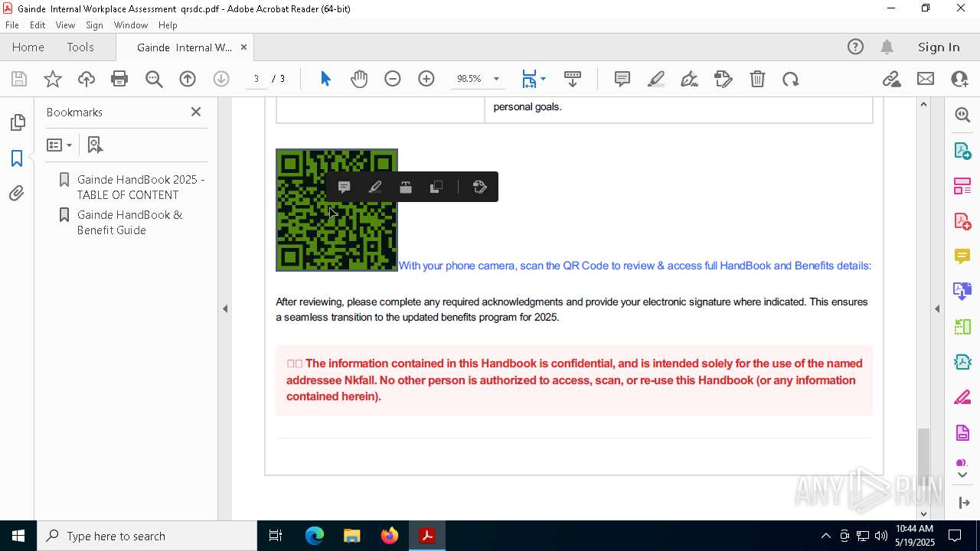Rotate the page with the rotate icon
The width and height of the screenshot is (980, 551).
click(791, 79)
